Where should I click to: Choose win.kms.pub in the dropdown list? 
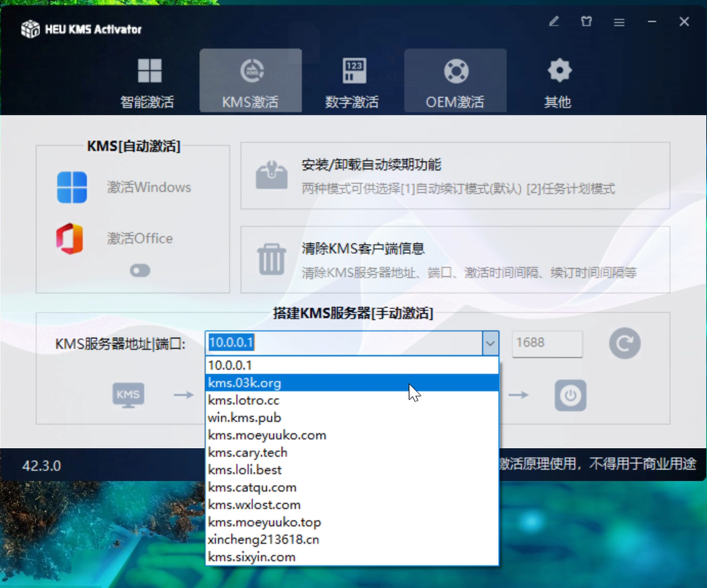352,418
